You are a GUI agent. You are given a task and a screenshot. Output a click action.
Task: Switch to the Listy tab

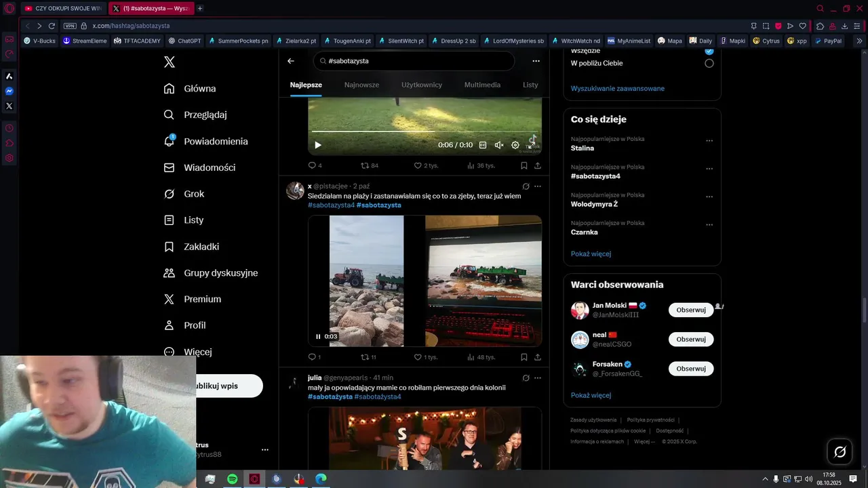pos(530,85)
